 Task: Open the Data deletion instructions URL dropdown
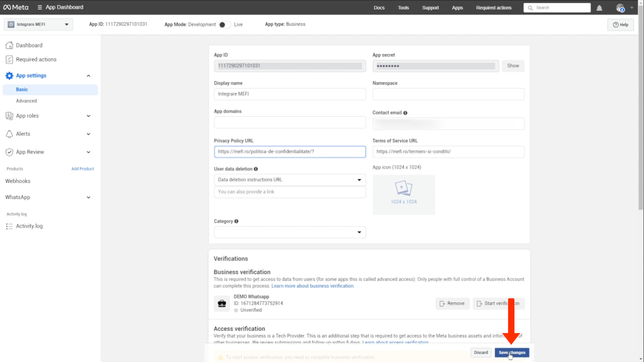pyautogui.click(x=289, y=180)
